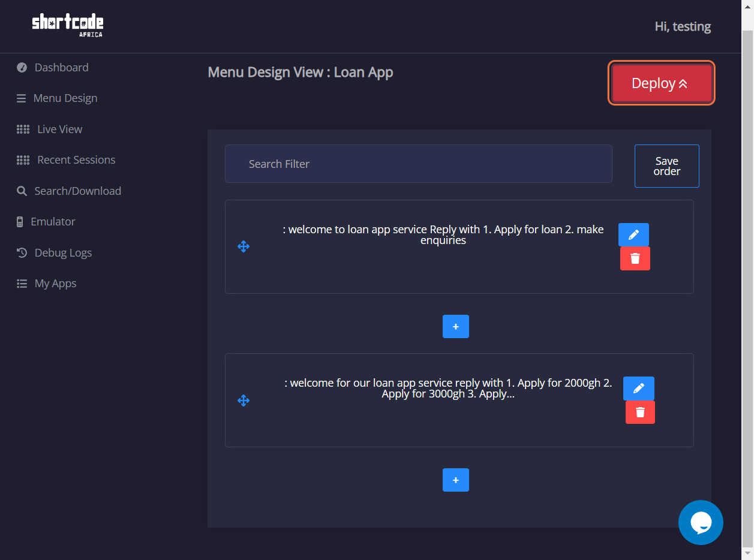Add a menu after the first item
Screen dimensions: 754x560
pos(456,326)
